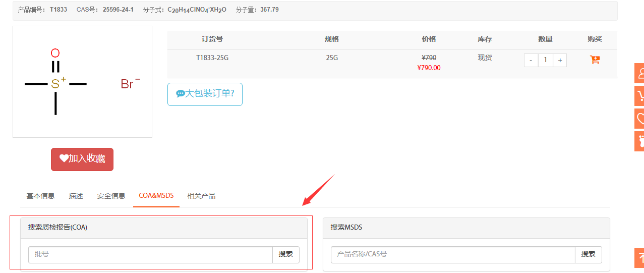Click the 大包装订单? bulk order button

tap(205, 94)
